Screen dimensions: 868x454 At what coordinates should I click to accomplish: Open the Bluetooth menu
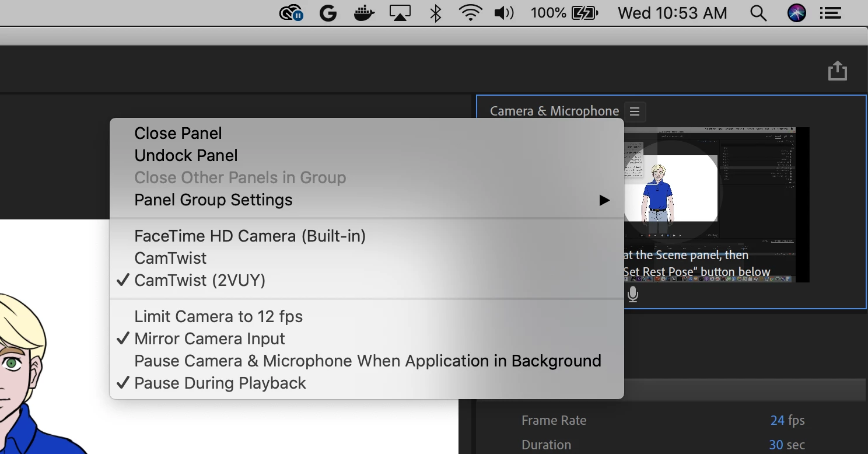(x=435, y=13)
